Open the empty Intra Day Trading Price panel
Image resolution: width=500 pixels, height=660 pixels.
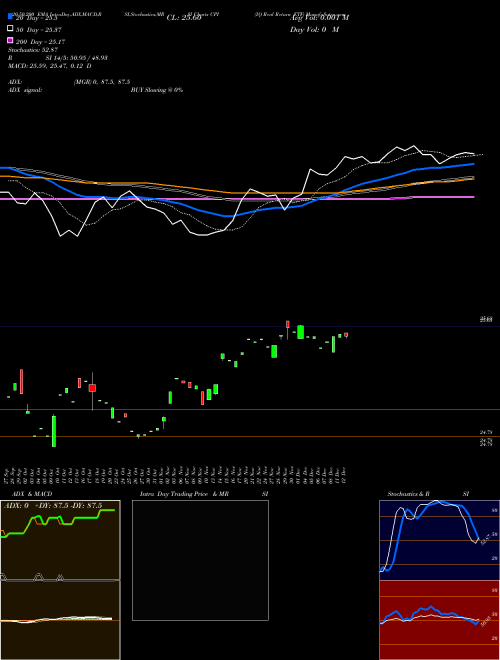click(200, 560)
